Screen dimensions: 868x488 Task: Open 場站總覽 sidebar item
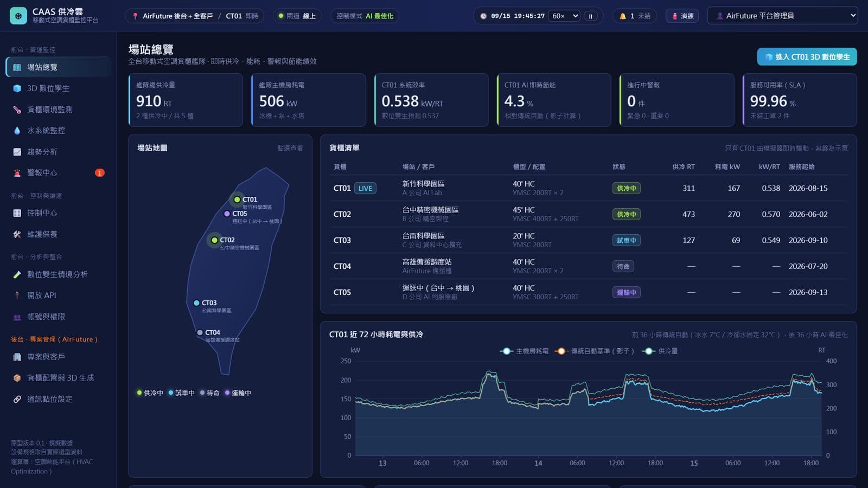tap(59, 67)
